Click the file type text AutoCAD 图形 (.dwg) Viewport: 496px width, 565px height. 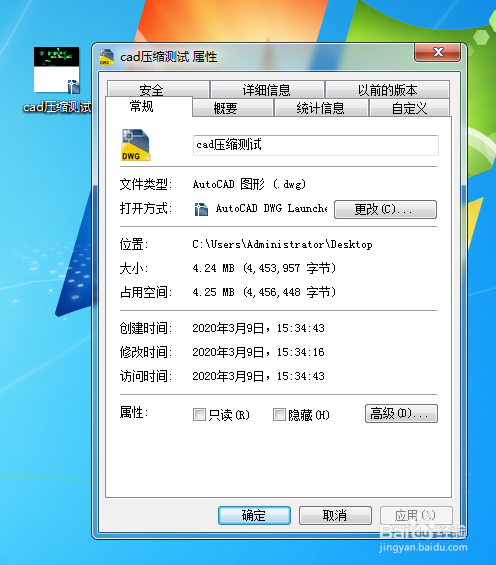pyautogui.click(x=249, y=184)
